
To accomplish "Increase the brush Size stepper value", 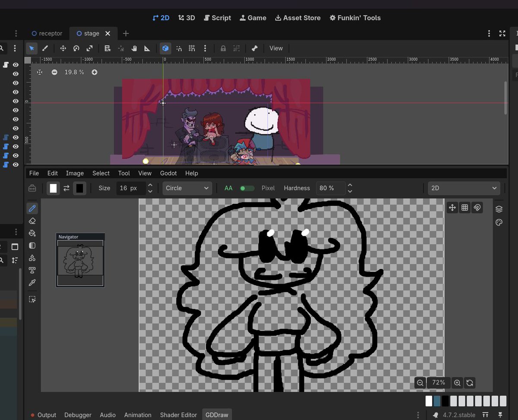I will [x=150, y=185].
